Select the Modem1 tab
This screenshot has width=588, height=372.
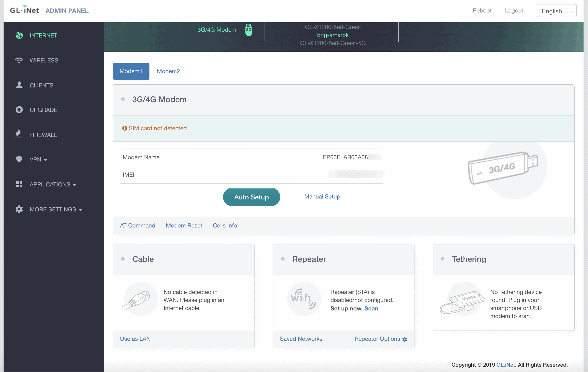131,71
